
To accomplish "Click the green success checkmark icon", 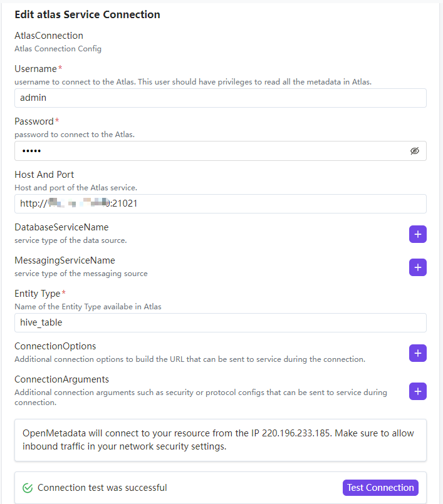I will [x=26, y=487].
